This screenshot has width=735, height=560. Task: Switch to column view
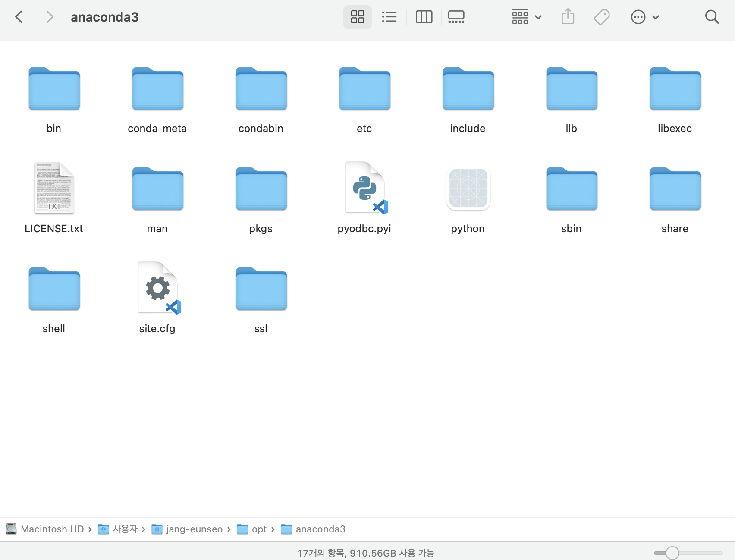click(x=424, y=17)
